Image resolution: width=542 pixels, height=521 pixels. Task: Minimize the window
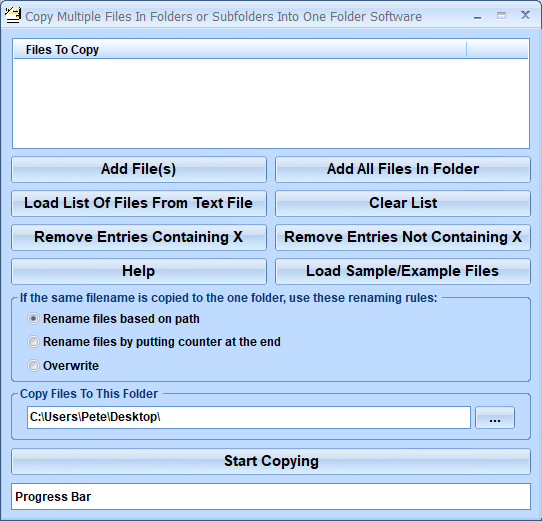[477, 17]
